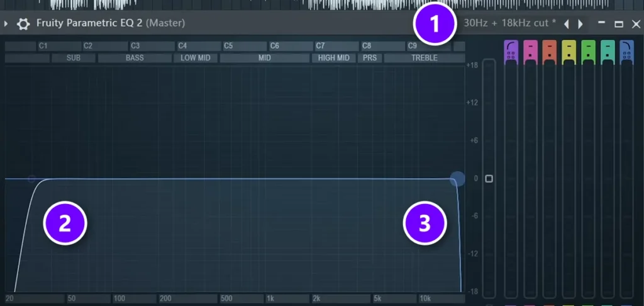Select the next preset arrow
This screenshot has height=306, width=644.
pyautogui.click(x=580, y=24)
